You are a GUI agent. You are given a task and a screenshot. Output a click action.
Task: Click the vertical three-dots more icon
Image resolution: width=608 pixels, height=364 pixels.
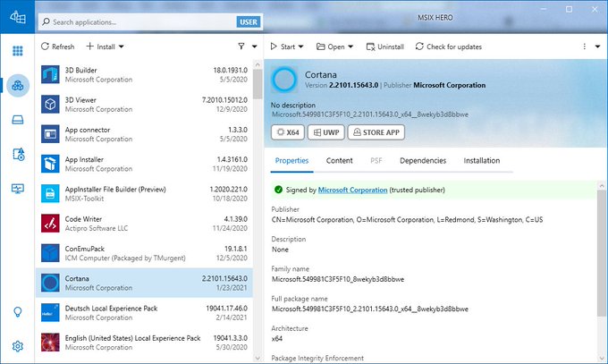click(x=585, y=47)
